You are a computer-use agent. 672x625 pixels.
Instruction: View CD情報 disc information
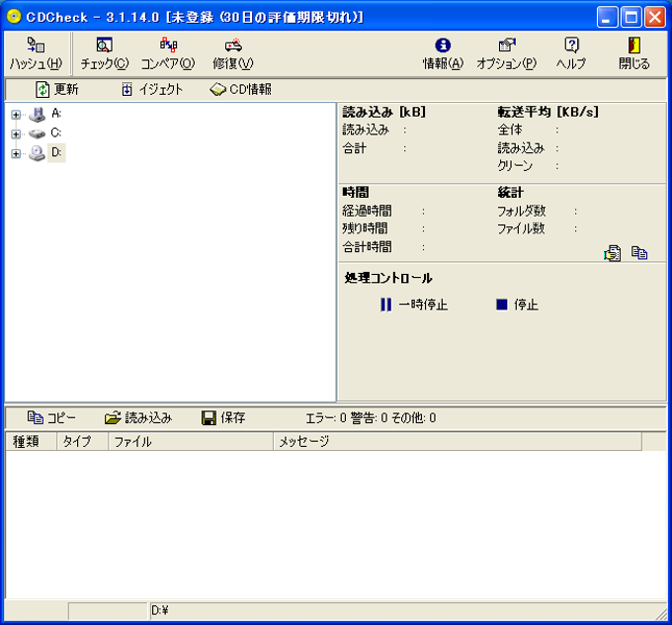[x=240, y=89]
